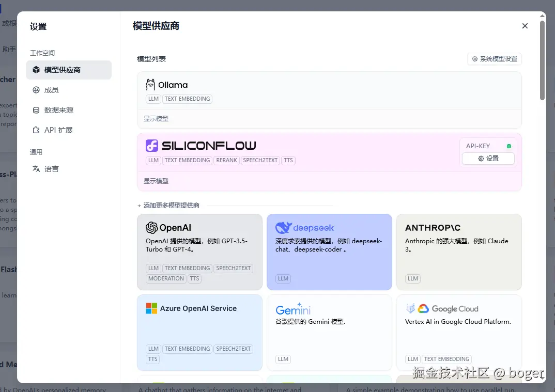Image resolution: width=555 pixels, height=392 pixels.
Task: Open the 语言 settings tab
Action: pyautogui.click(x=69, y=169)
